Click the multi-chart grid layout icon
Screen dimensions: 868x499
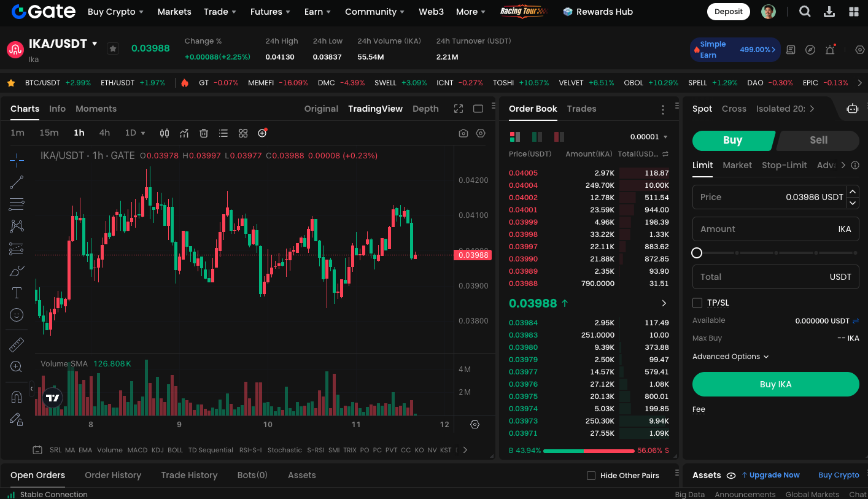[x=243, y=133]
